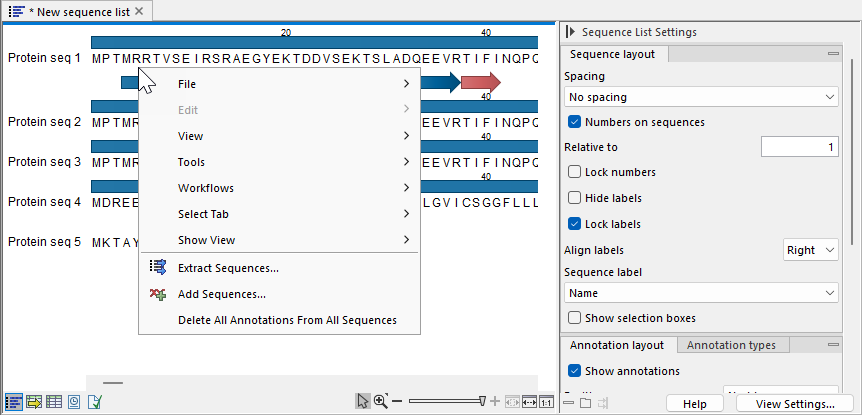Choose Extract Sequences... from context menu
Image resolution: width=862 pixels, height=415 pixels.
(x=228, y=268)
